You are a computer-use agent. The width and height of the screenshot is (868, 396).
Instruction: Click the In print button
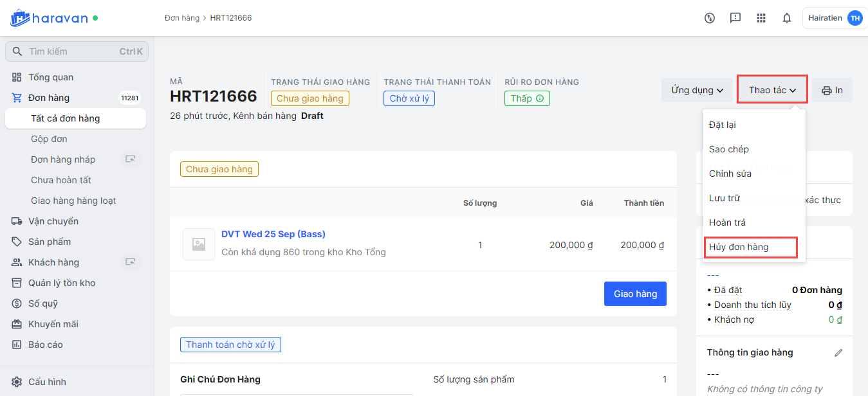[x=832, y=91]
